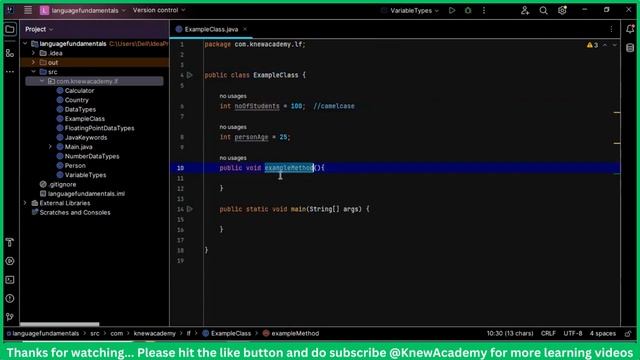Close the ExampleClass.java tab
The image size is (640, 360).
pyautogui.click(x=245, y=29)
